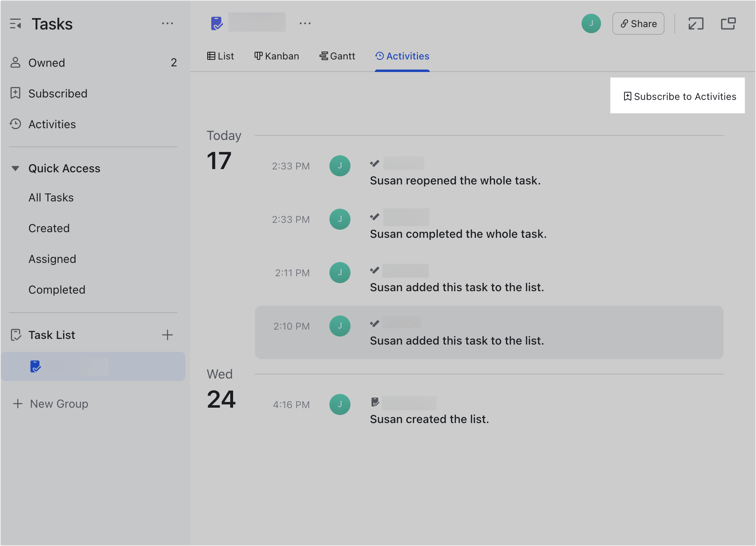Collapse the Quick Access section

point(15,168)
